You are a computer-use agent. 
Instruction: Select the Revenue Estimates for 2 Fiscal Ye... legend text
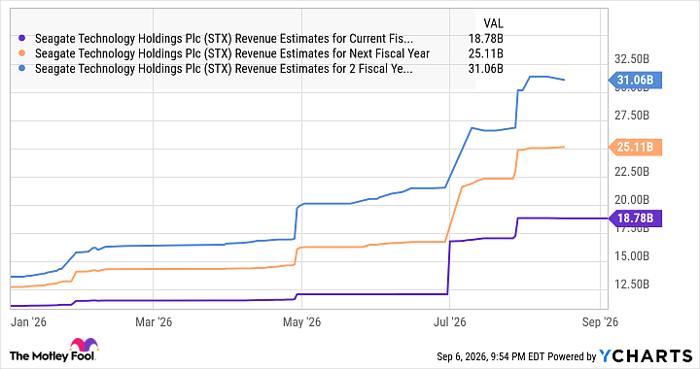point(224,69)
